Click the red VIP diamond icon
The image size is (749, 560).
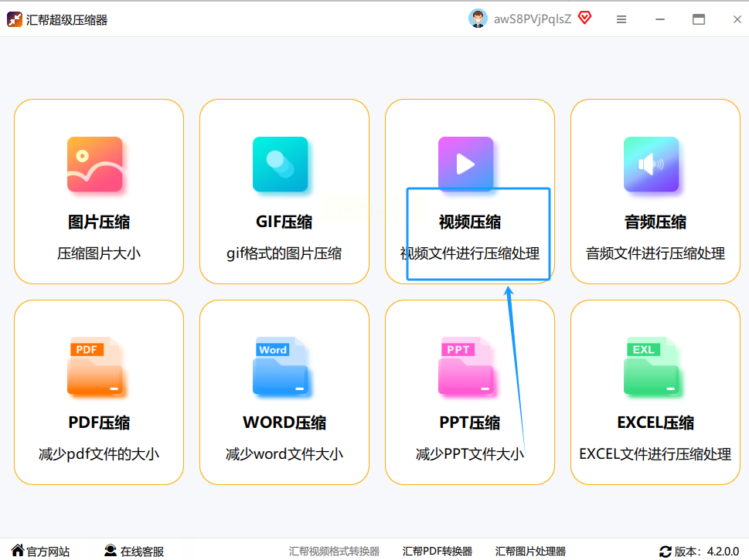tap(584, 18)
